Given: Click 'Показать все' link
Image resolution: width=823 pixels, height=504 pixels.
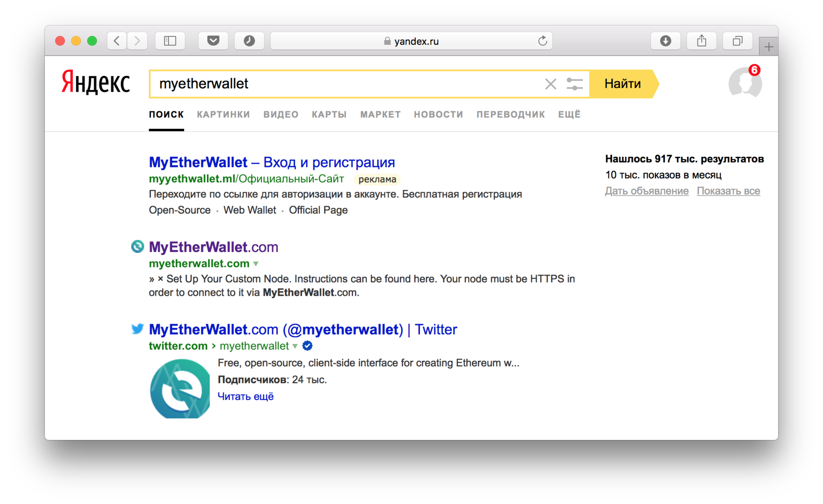Looking at the screenshot, I should [729, 191].
